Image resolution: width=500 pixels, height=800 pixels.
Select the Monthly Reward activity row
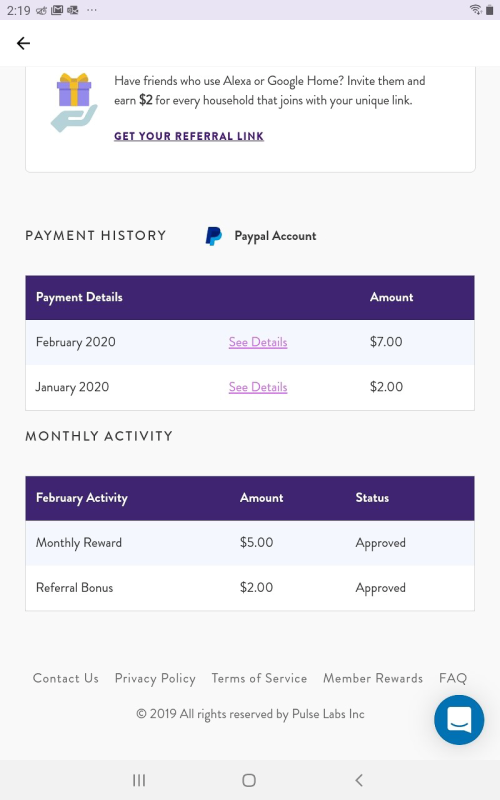pyautogui.click(x=250, y=543)
